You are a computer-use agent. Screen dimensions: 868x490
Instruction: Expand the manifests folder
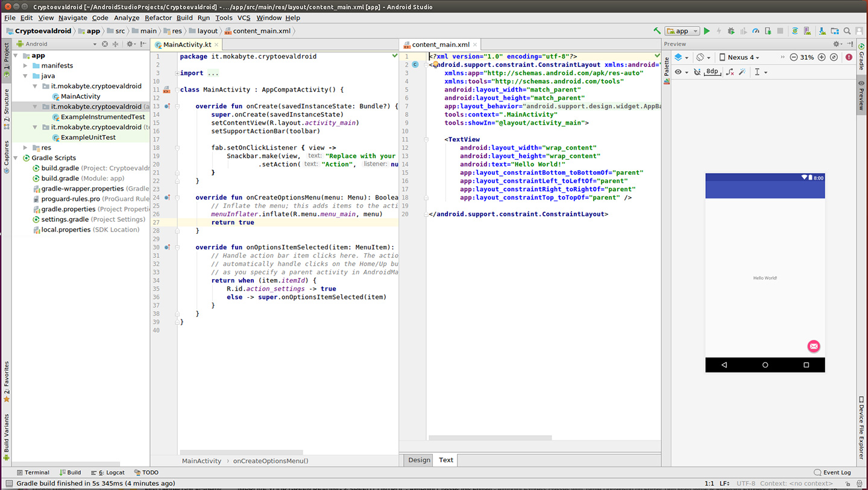25,66
